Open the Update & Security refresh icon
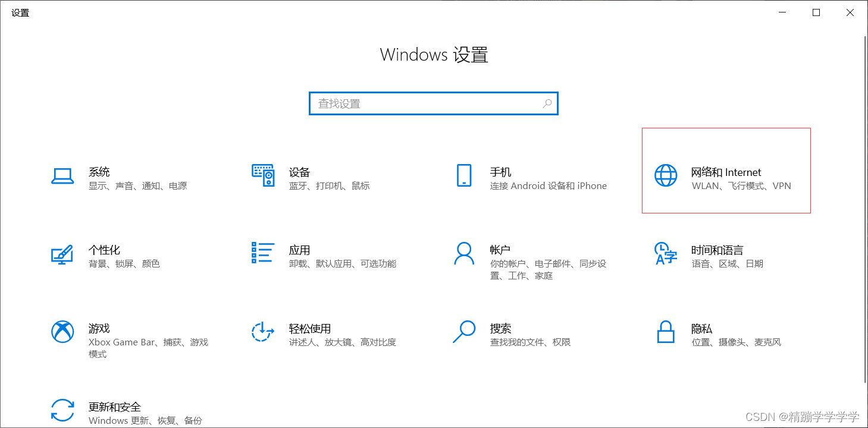868x428 pixels. (x=62, y=410)
